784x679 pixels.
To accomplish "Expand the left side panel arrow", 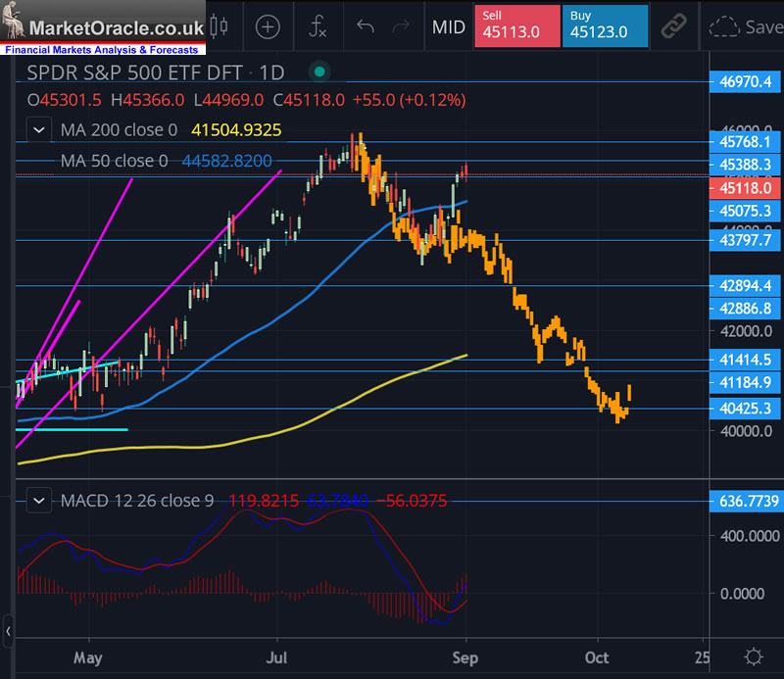I will click(x=9, y=628).
